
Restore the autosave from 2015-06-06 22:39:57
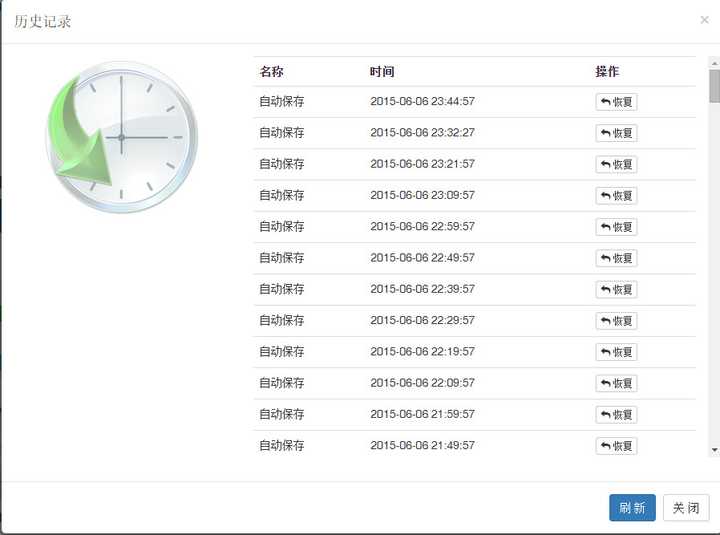point(616,289)
